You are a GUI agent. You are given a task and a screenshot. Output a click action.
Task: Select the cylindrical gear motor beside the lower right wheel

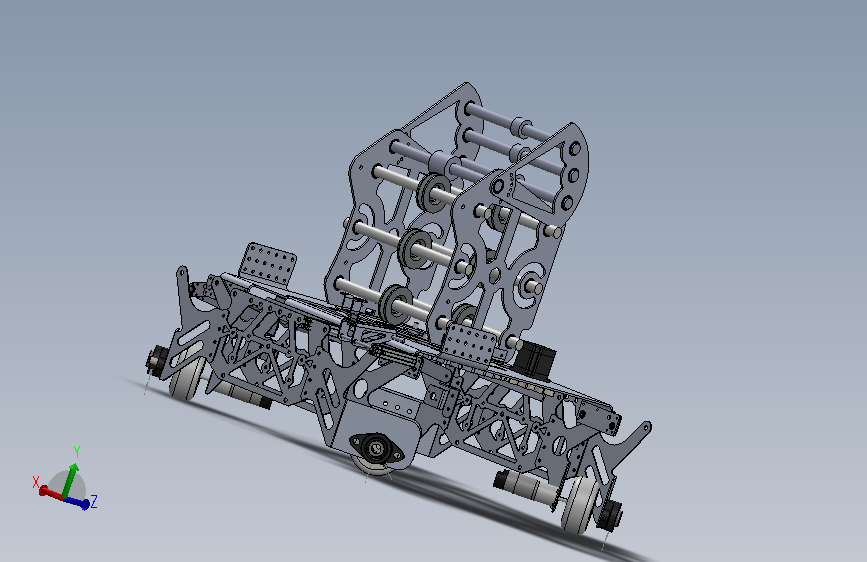[x=525, y=486]
